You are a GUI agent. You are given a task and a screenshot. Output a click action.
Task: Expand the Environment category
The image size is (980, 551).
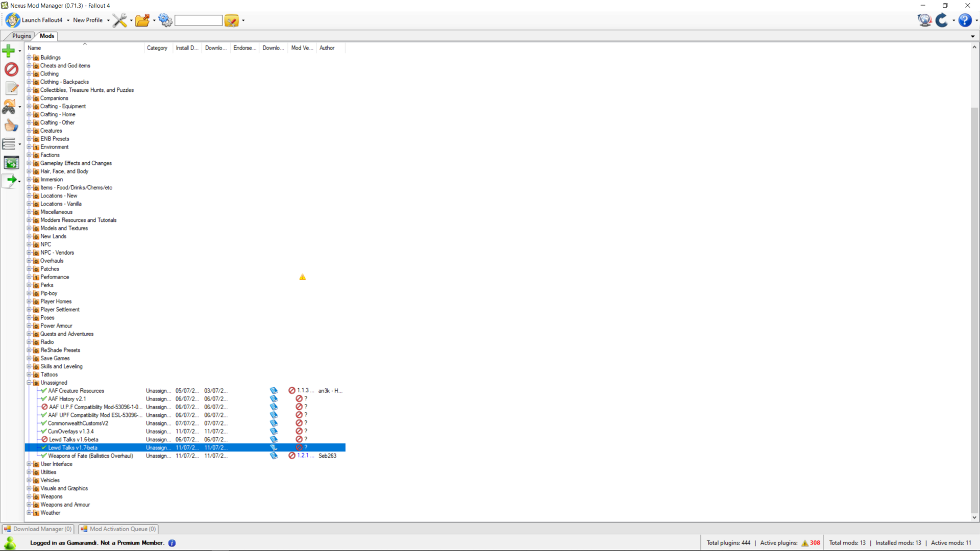click(29, 147)
